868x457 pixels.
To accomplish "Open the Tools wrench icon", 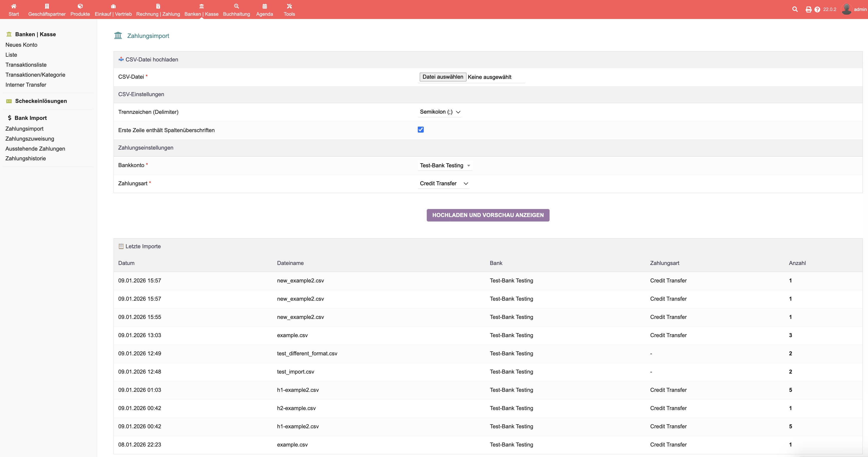I will (x=289, y=6).
